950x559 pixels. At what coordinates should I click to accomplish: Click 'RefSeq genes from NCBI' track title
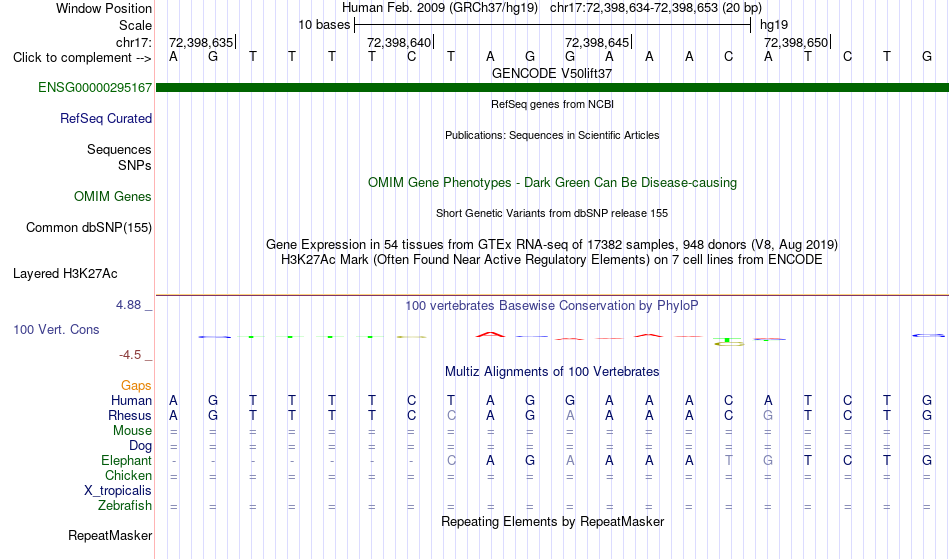click(552, 104)
